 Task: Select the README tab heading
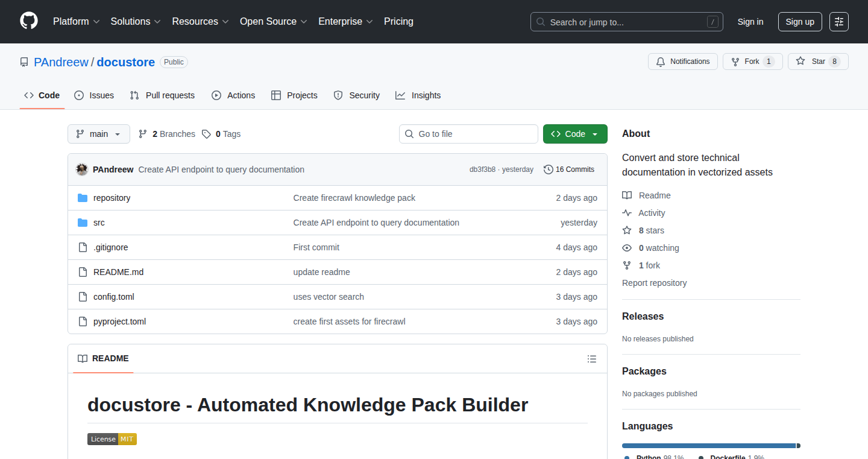104,358
